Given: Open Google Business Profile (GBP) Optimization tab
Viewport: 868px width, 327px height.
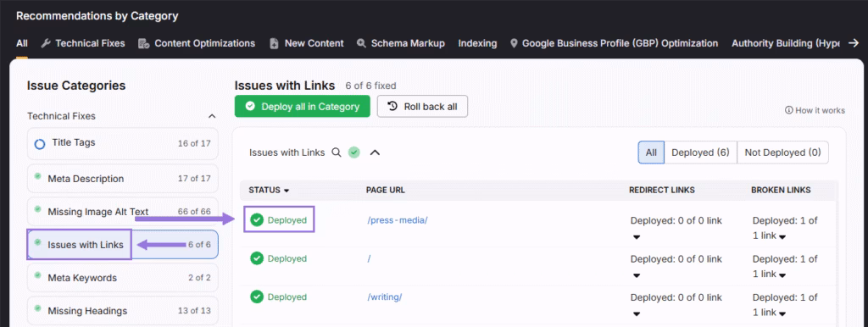Looking at the screenshot, I should (x=614, y=43).
